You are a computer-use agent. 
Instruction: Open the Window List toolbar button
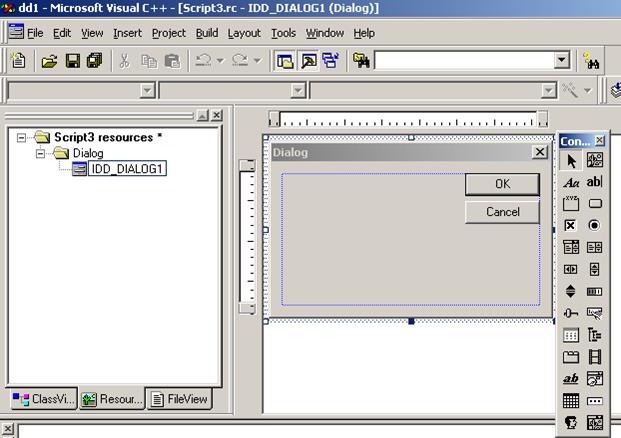click(330, 61)
